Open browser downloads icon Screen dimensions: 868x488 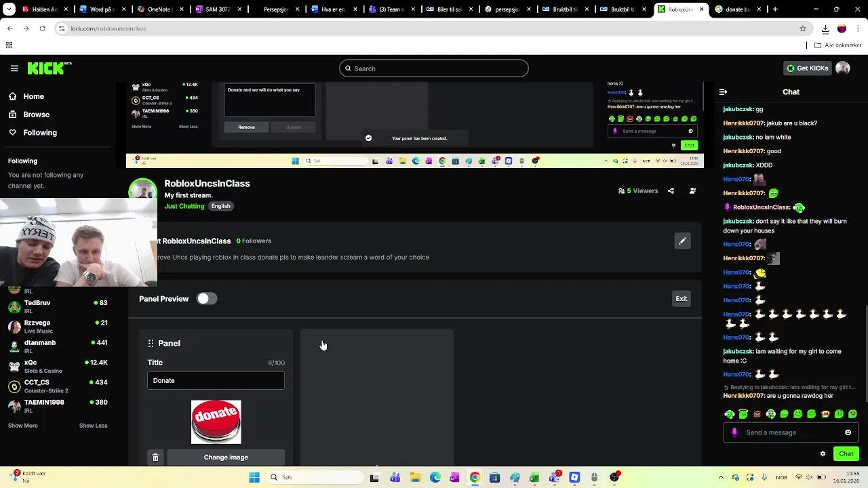pos(825,28)
